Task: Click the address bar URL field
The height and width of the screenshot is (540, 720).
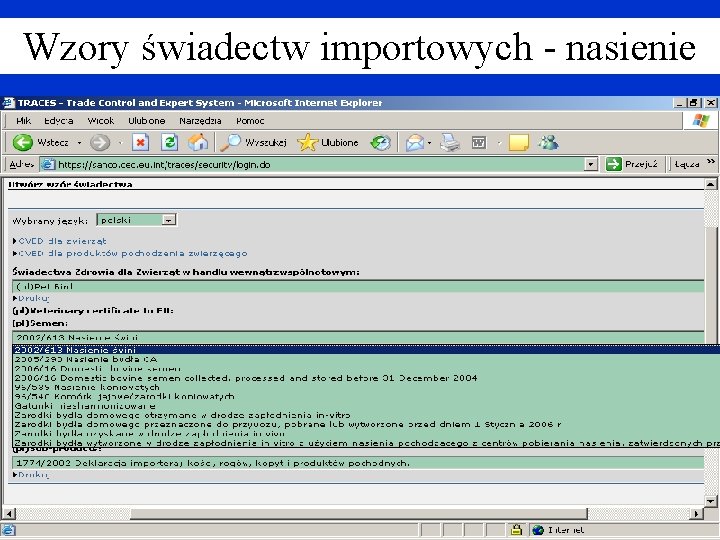Action: point(312,164)
